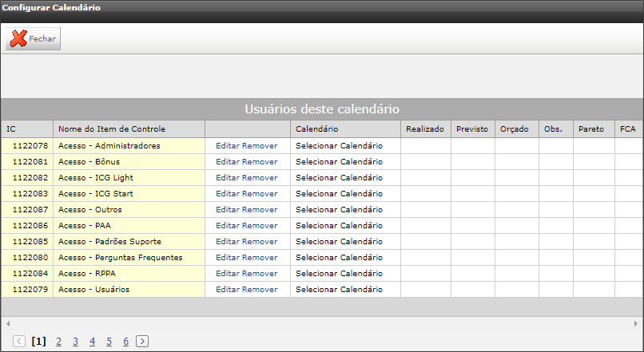This screenshot has height=352, width=644.
Task: Click the Previsto column header
Action: coord(473,129)
